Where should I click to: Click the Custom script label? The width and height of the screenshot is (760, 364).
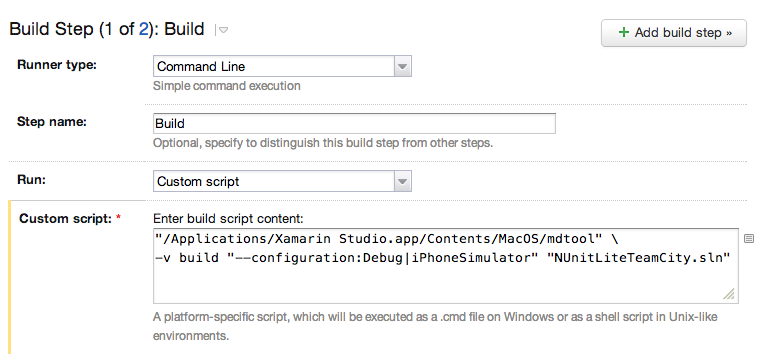pos(65,219)
